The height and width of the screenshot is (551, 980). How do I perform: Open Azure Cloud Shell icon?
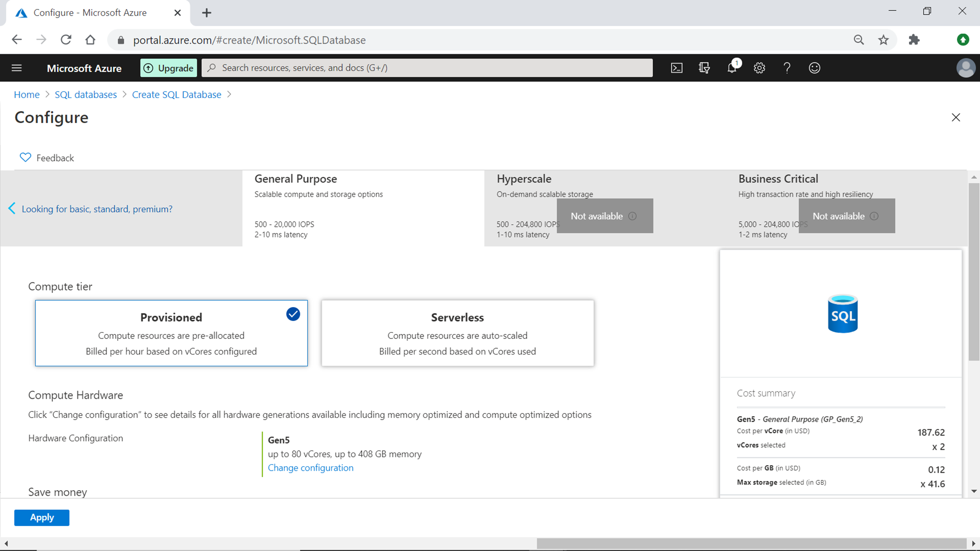tap(676, 68)
